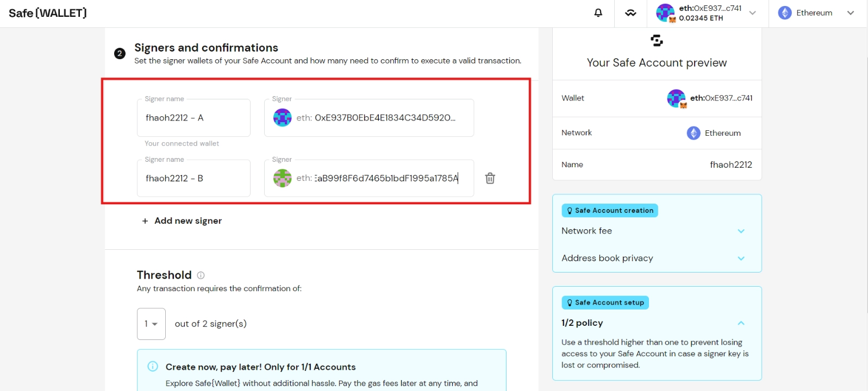This screenshot has width=868, height=391.
Task: Click the Safe Account creation tag
Action: 610,210
